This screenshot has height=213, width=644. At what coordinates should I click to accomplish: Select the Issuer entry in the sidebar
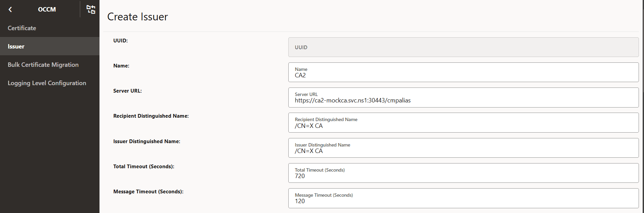point(16,46)
